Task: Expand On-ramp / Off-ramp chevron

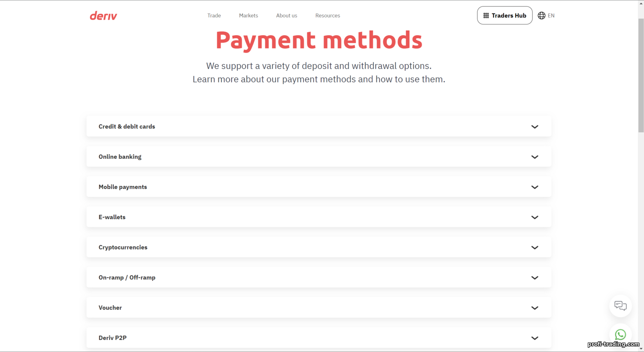Action: coord(535,278)
